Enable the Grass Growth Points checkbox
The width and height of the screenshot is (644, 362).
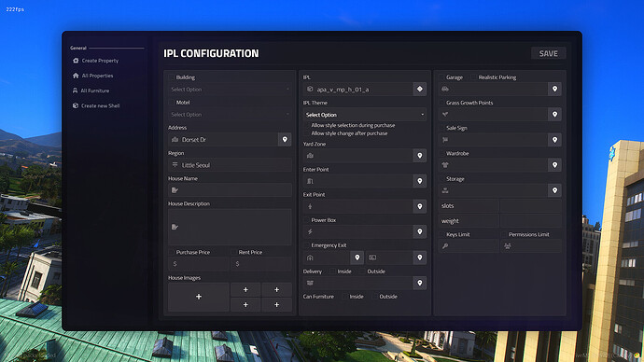click(441, 103)
